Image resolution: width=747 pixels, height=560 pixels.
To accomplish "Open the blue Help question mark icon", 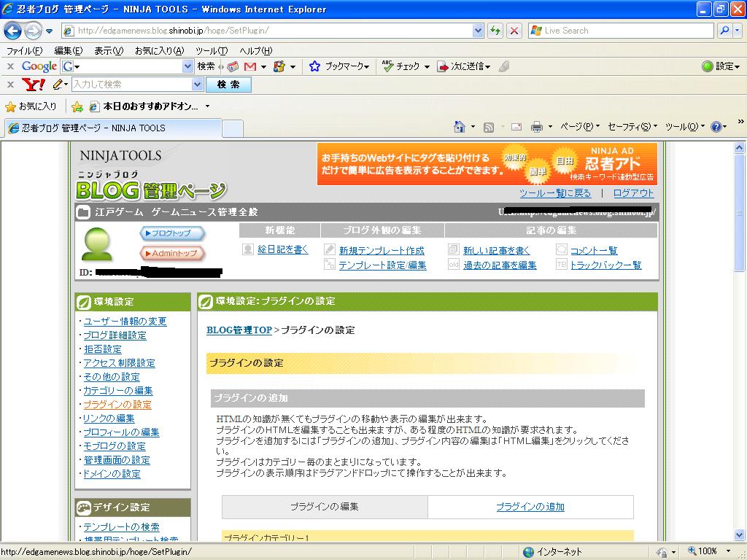I will (x=716, y=127).
